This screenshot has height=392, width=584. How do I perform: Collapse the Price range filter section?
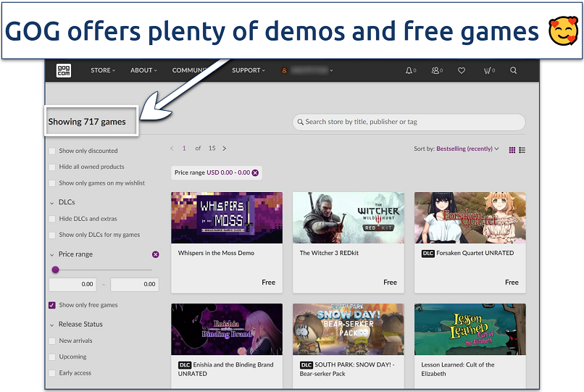click(x=51, y=255)
